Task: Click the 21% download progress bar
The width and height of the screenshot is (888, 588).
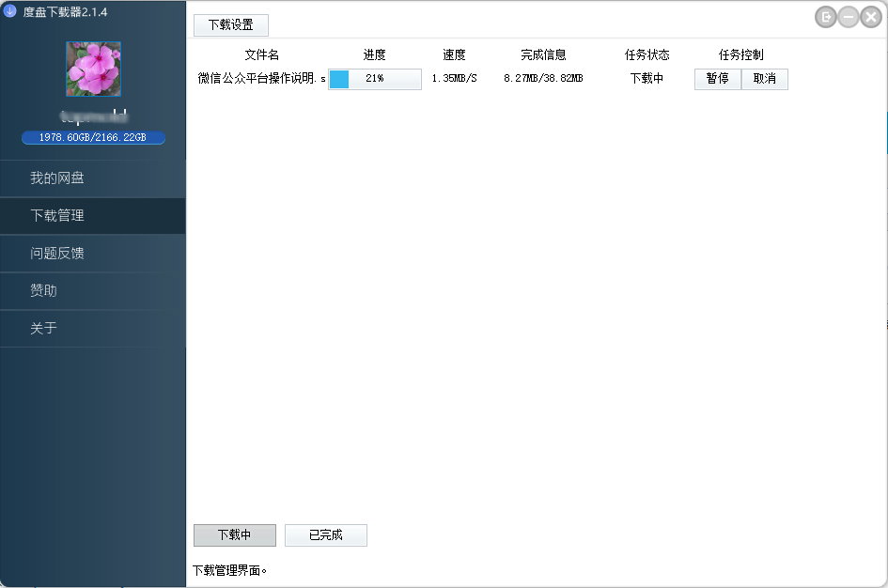Action: (x=375, y=79)
